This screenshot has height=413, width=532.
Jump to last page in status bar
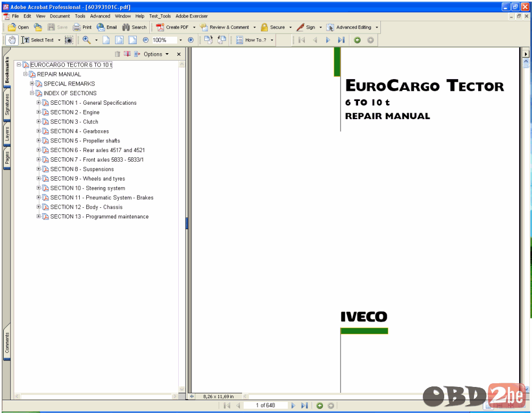(x=304, y=405)
